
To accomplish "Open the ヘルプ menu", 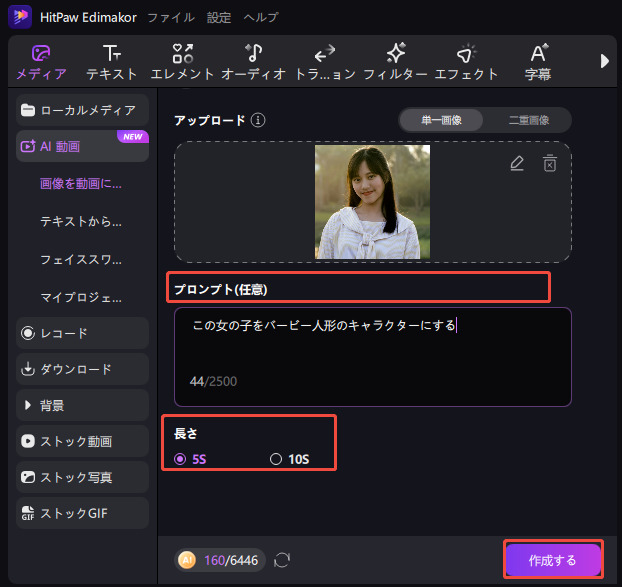I will click(261, 17).
